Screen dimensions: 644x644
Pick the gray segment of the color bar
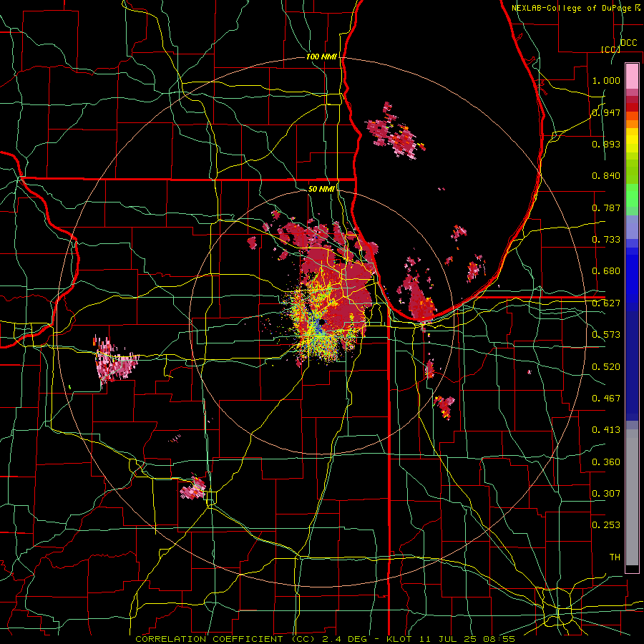632,497
